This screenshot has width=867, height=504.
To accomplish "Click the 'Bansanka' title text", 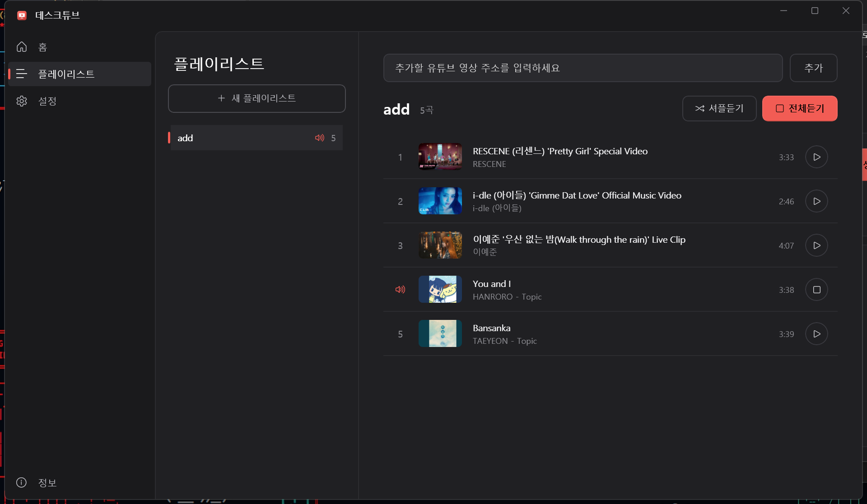I will pyautogui.click(x=492, y=328).
